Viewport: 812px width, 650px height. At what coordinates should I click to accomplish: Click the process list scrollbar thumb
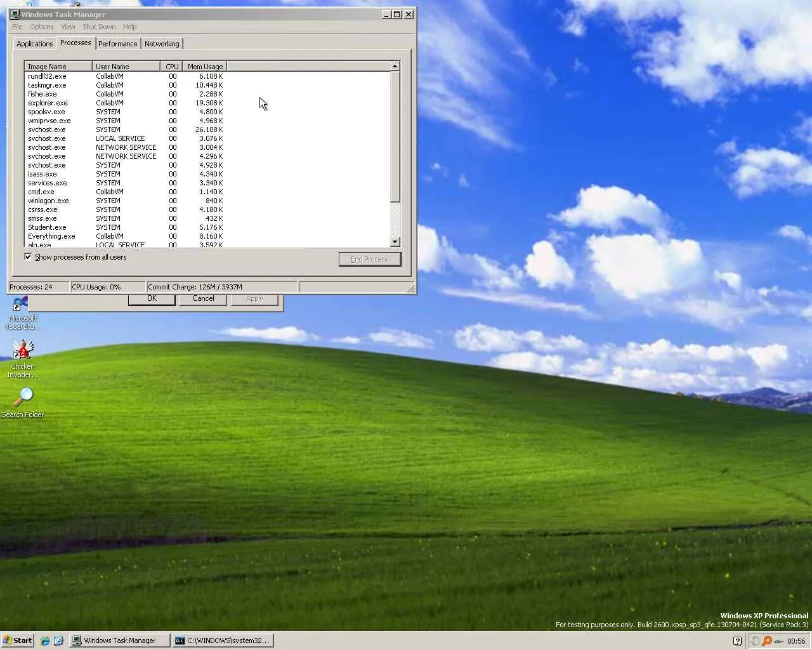(395, 137)
